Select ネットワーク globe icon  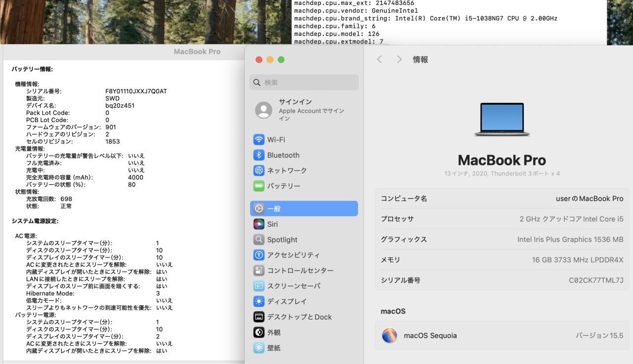pyautogui.click(x=259, y=170)
